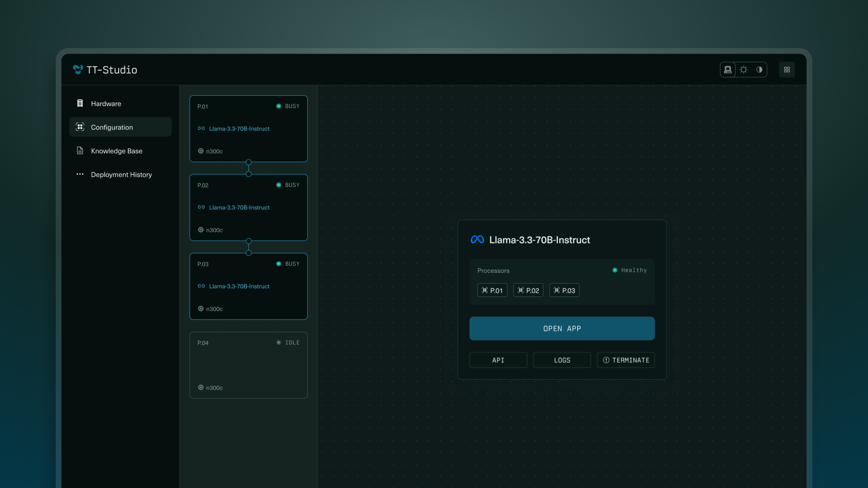This screenshot has width=868, height=488.
Task: Open the Hardware section
Action: coord(120,103)
